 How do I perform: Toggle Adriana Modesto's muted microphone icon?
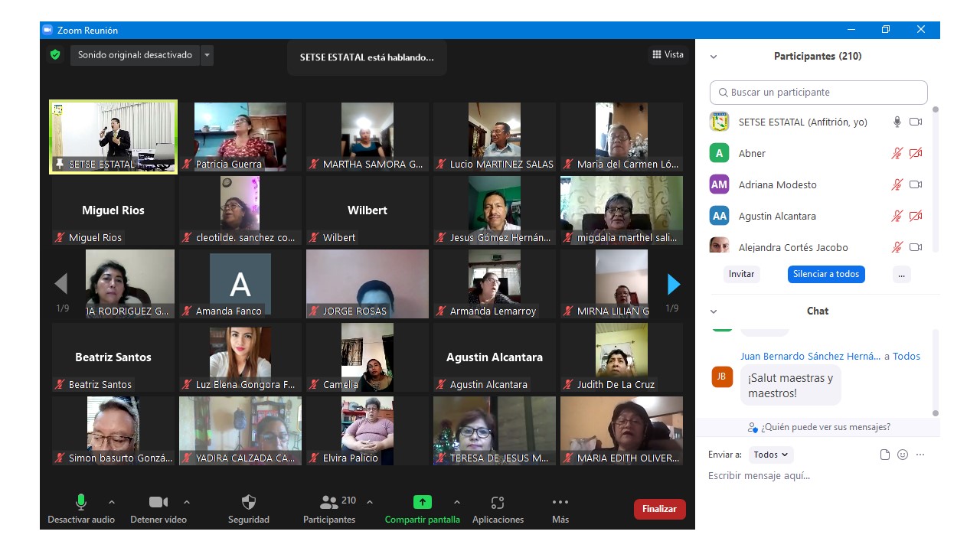coord(897,184)
